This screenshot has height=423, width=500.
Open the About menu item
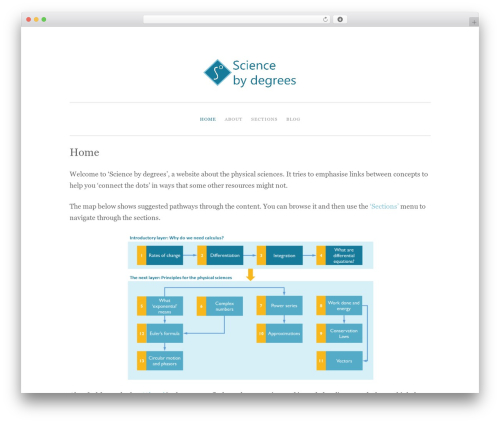[233, 119]
